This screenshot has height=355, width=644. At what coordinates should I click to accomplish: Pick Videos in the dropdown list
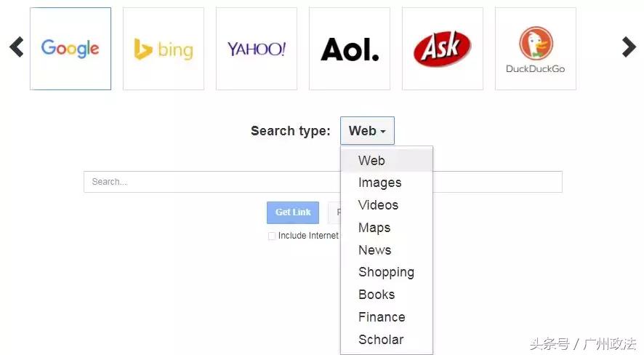[x=378, y=205]
